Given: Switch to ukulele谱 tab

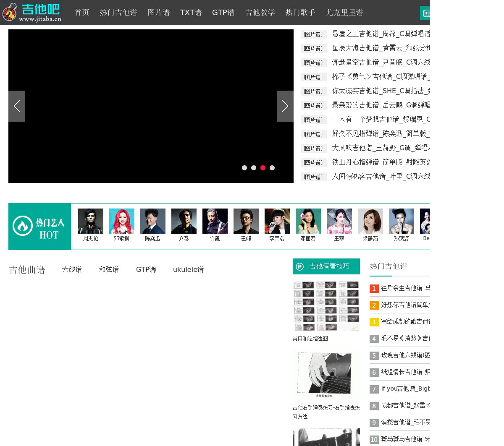Looking at the screenshot, I should click(x=188, y=269).
